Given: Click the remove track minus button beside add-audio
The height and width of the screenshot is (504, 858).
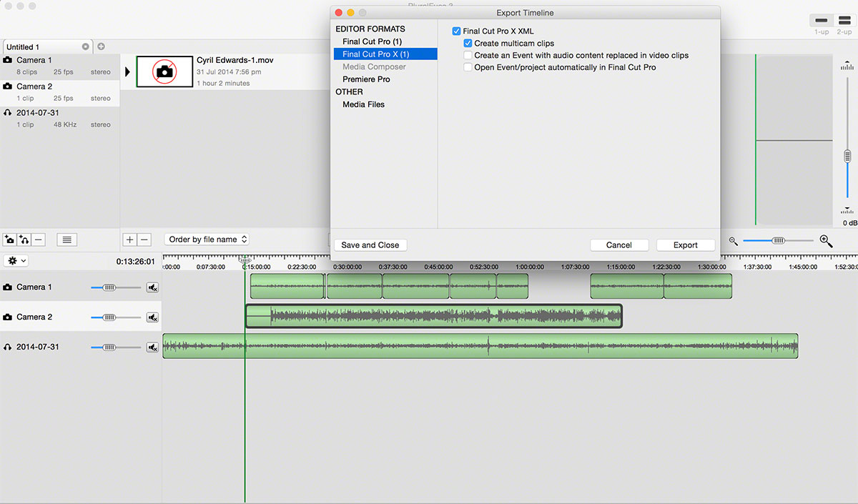Looking at the screenshot, I should [x=39, y=240].
